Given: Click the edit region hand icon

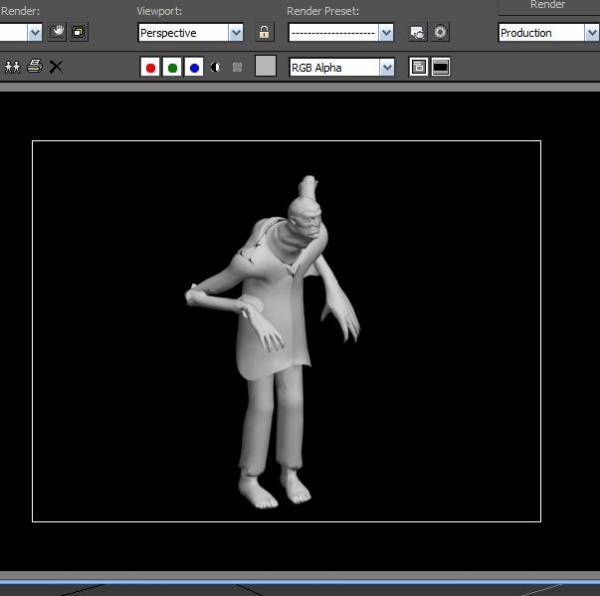Looking at the screenshot, I should (58, 32).
